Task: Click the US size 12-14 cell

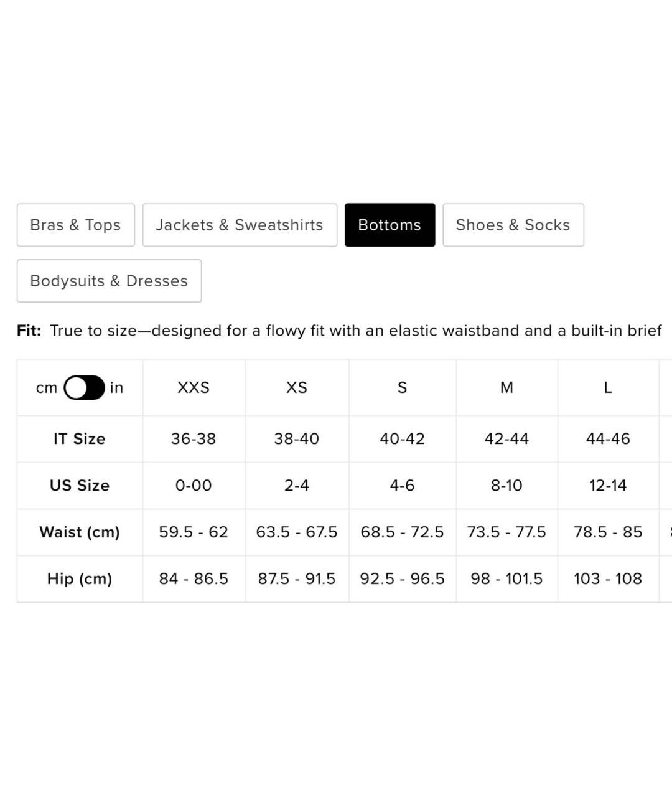Action: [608, 486]
